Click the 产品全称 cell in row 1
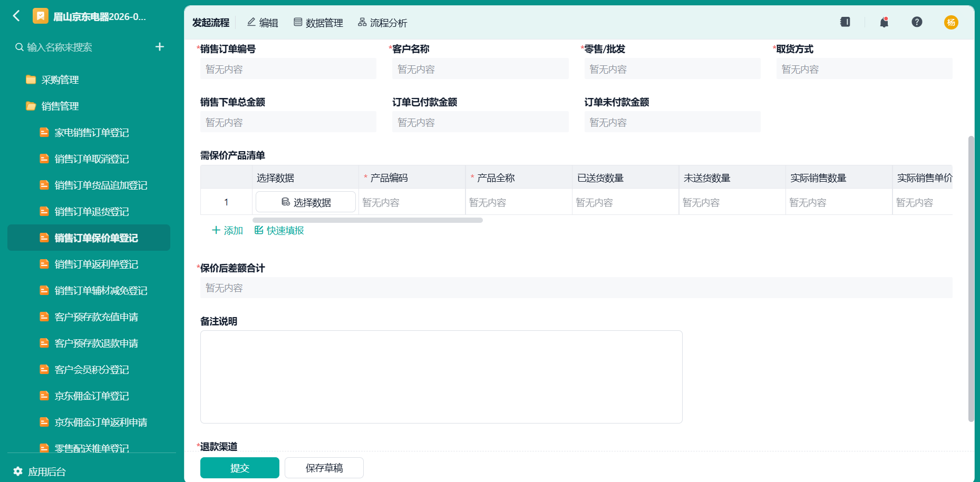Viewport: 980px width, 482px height. (519, 202)
